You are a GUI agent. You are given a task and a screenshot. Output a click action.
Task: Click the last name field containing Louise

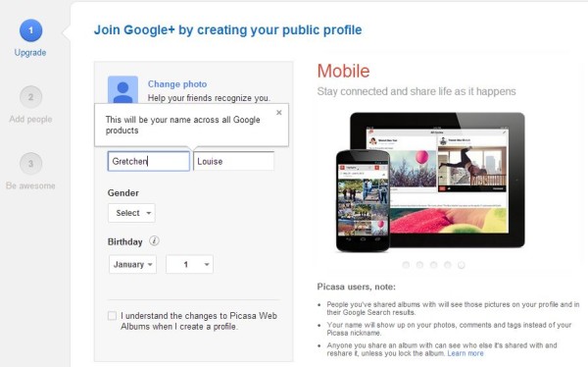tap(233, 161)
